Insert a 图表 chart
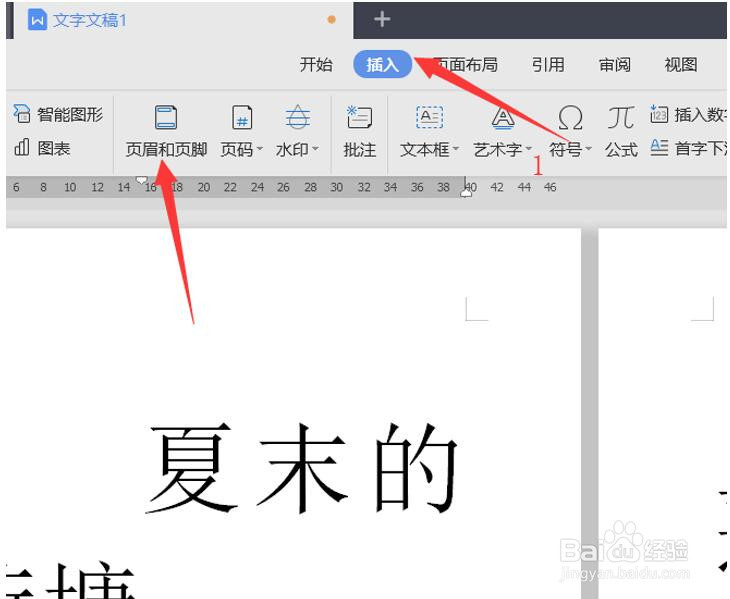The width and height of the screenshot is (730, 599). [42, 148]
